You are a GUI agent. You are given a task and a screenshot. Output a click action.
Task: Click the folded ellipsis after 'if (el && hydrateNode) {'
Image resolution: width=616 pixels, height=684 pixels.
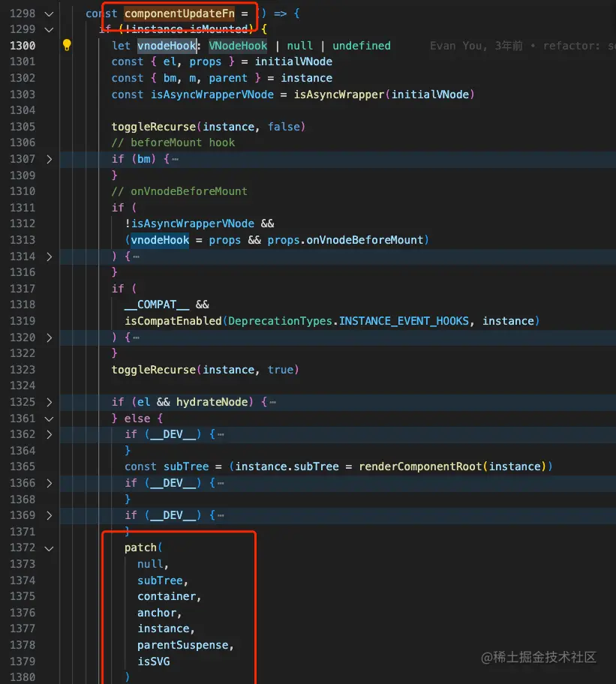pyautogui.click(x=272, y=402)
